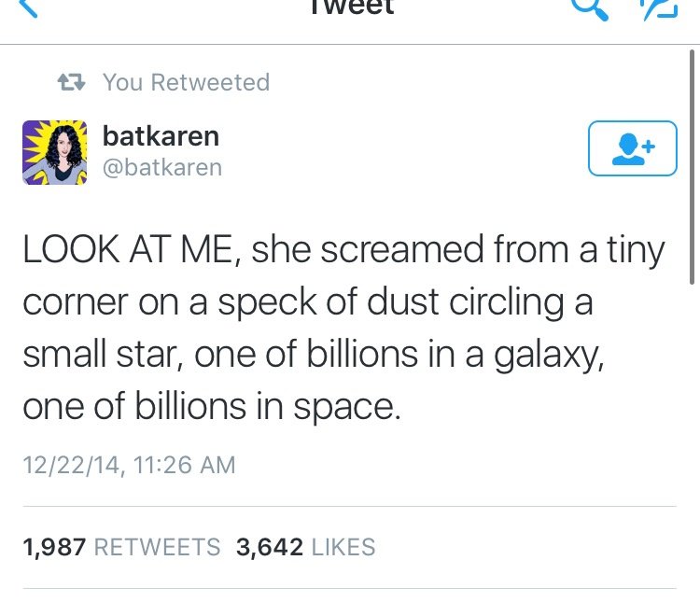Screen dimensions: 700x602
Task: Open batkaren's profile avatar picture
Action: coord(55,151)
